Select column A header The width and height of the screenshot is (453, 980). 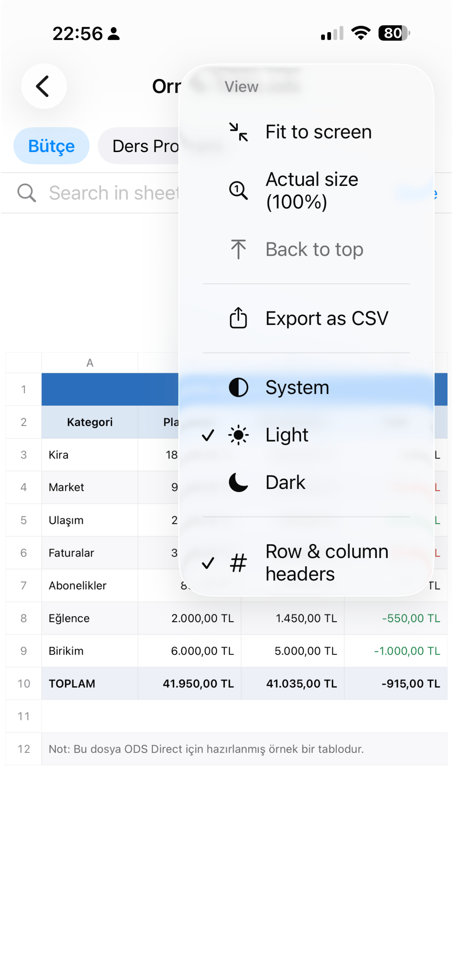90,363
